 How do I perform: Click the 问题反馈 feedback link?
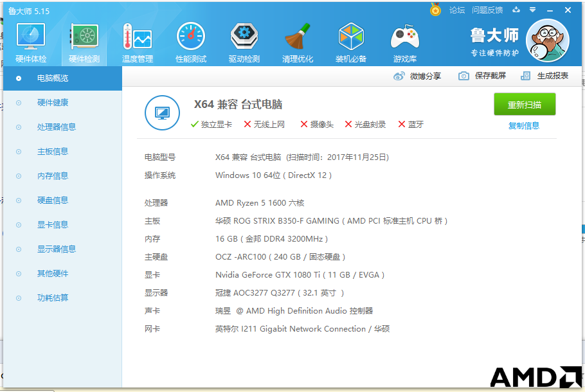click(x=487, y=10)
